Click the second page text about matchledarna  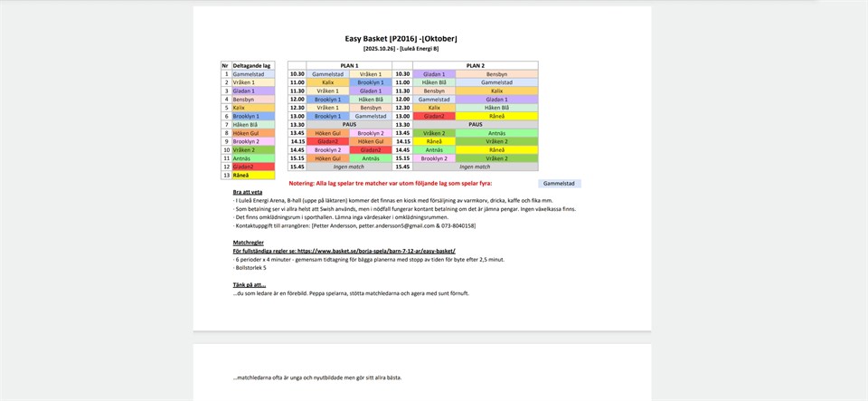tap(316, 377)
